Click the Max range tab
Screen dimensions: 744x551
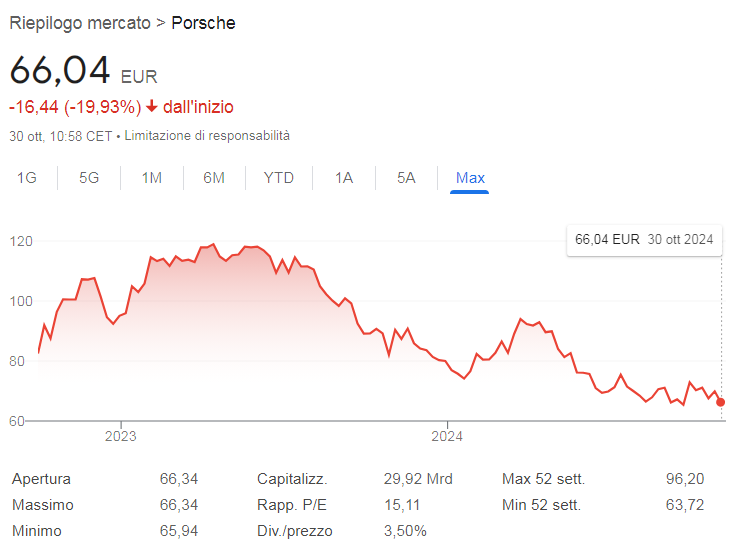(x=470, y=178)
